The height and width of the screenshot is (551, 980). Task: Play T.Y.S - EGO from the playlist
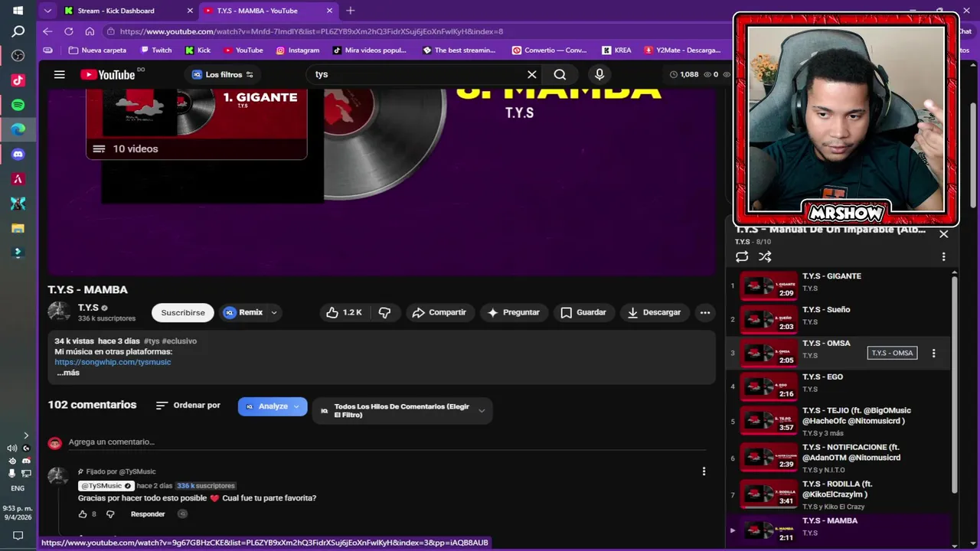click(838, 386)
